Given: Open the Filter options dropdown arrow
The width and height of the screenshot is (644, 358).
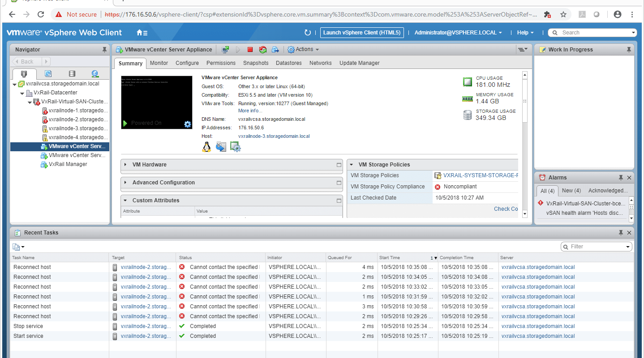Looking at the screenshot, I should (x=628, y=247).
